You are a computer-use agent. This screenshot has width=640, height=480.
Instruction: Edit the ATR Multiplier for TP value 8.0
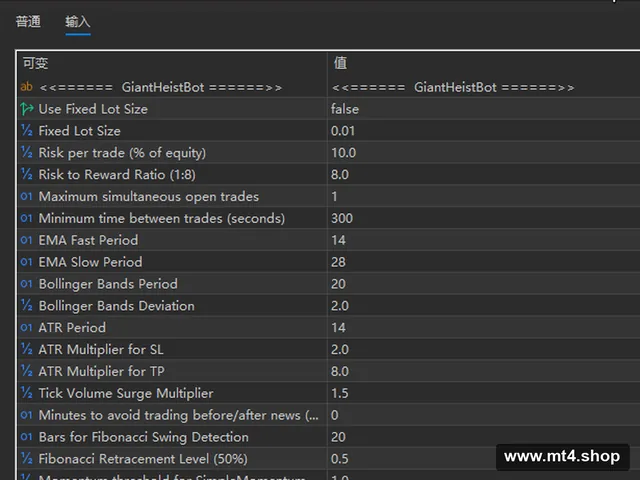pos(340,371)
